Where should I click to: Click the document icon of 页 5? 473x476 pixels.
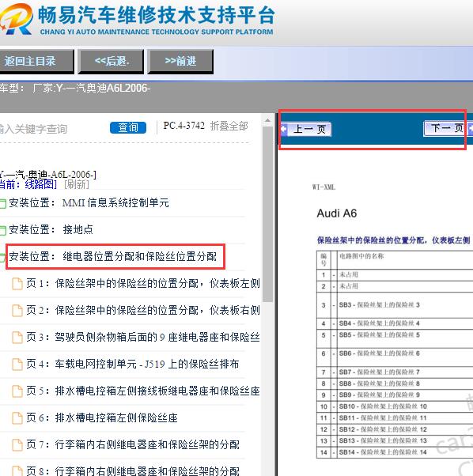[x=17, y=391]
